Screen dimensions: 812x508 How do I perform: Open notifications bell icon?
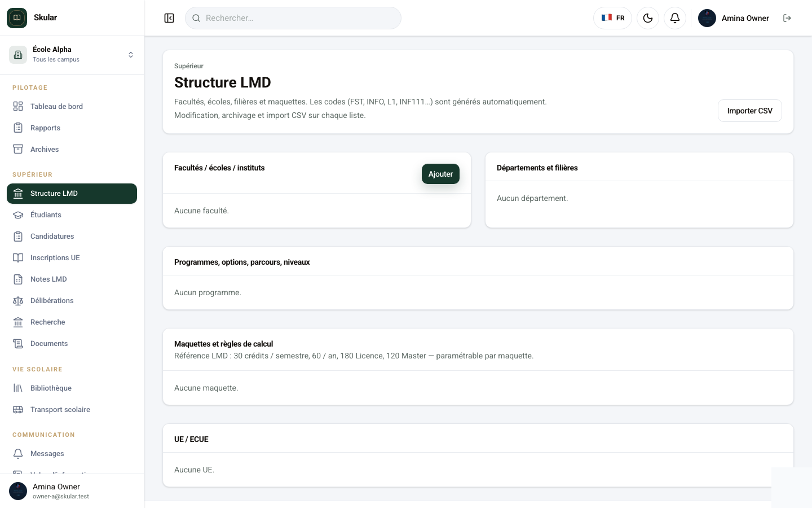click(x=675, y=18)
